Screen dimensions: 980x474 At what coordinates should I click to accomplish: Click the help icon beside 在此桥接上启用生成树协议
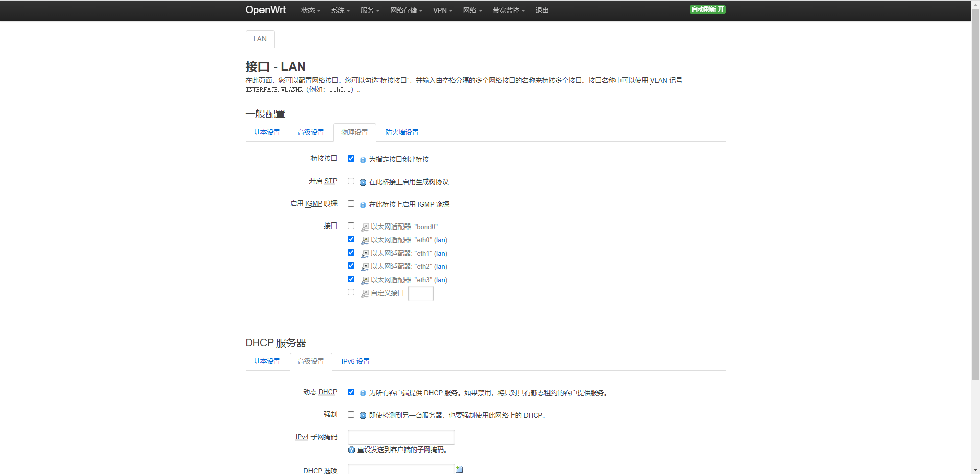[363, 182]
